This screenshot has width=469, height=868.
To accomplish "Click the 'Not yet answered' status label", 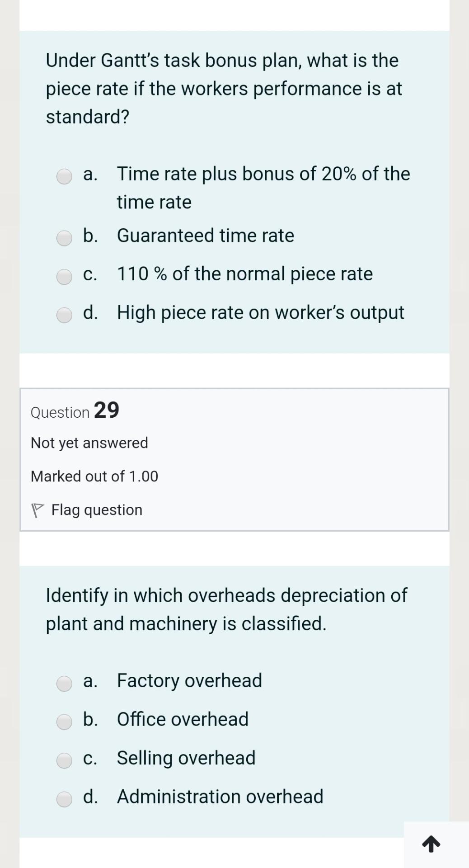I will point(89,443).
